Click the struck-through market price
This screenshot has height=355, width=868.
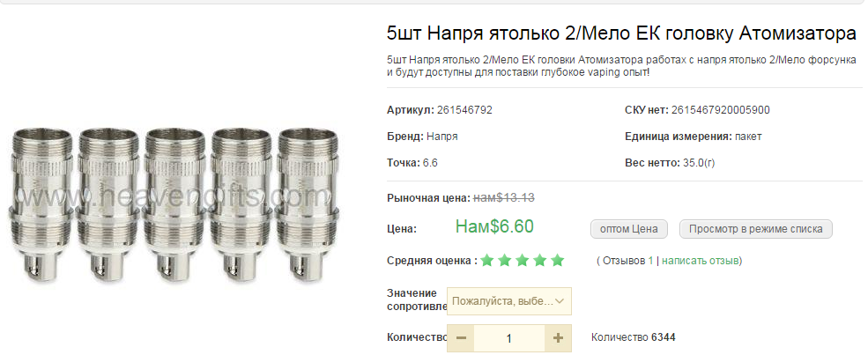pyautogui.click(x=504, y=198)
